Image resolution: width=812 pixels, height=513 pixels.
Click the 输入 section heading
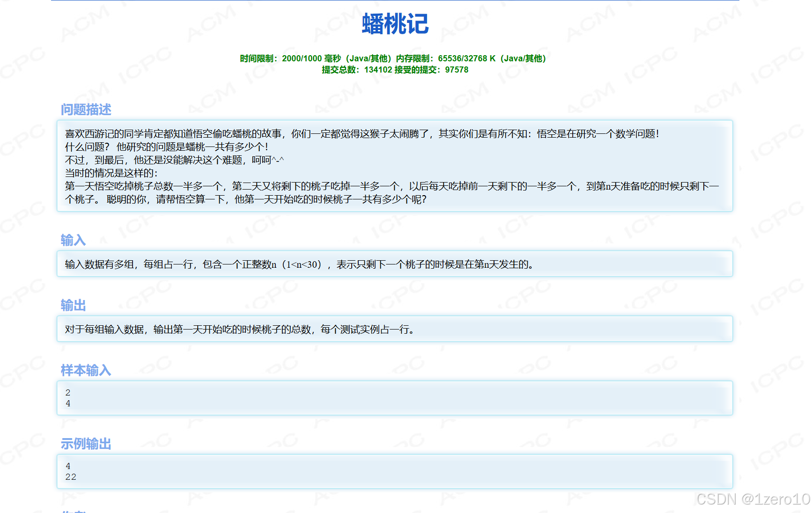tap(73, 240)
